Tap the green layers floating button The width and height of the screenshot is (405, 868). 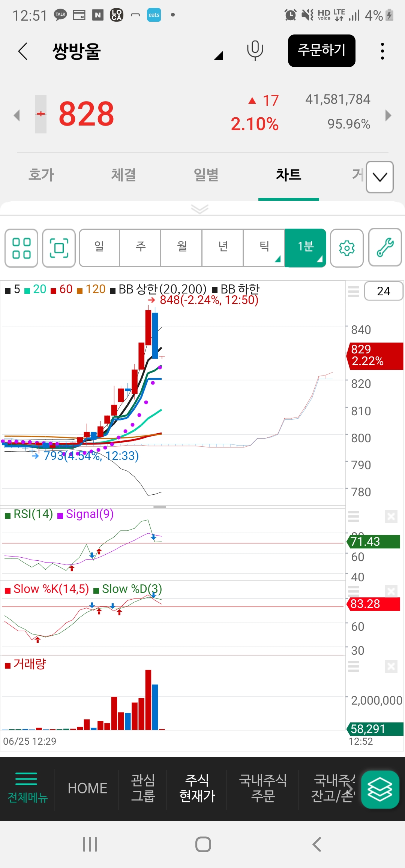[x=380, y=789]
